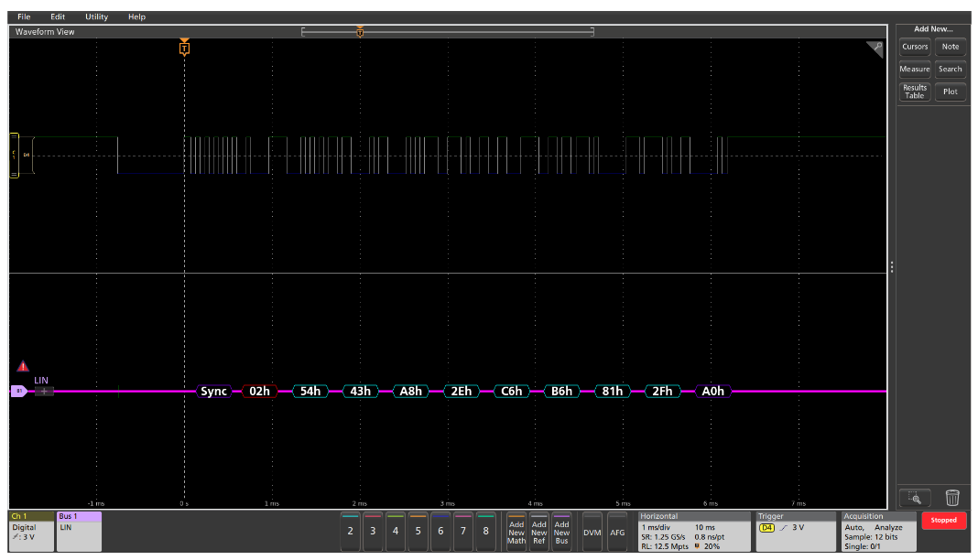978x560 pixels.
Task: Add new Cursors from the panel
Action: [914, 47]
